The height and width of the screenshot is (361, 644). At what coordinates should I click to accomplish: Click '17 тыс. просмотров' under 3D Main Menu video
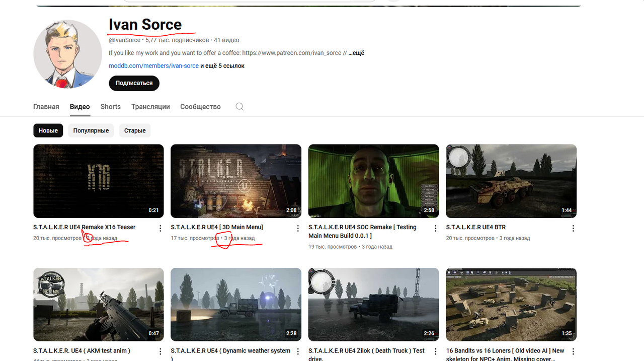pos(195,238)
